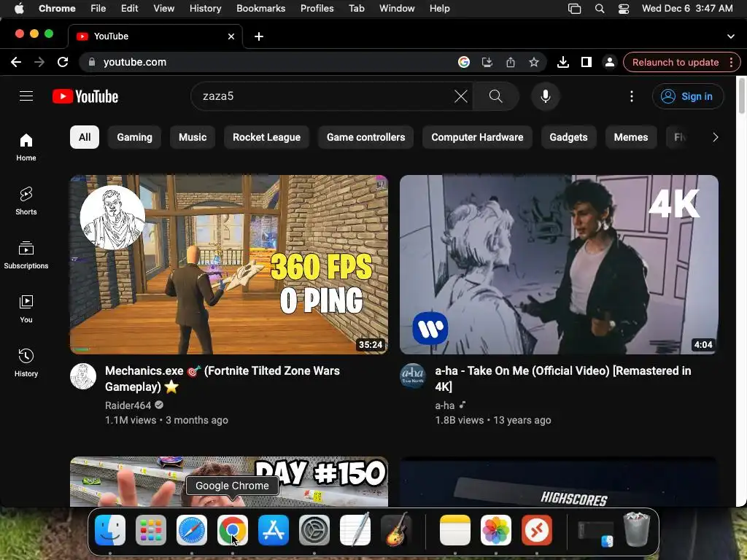The image size is (747, 560).
Task: Show more category chips with right arrow
Action: click(x=715, y=137)
